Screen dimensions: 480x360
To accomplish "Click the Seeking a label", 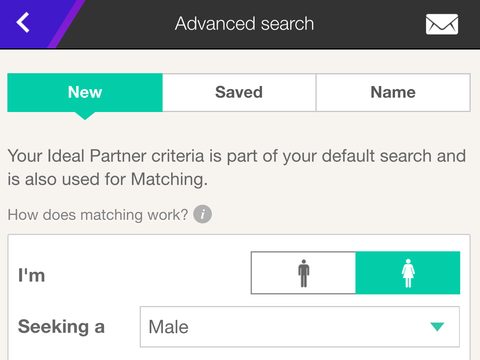I will (61, 327).
